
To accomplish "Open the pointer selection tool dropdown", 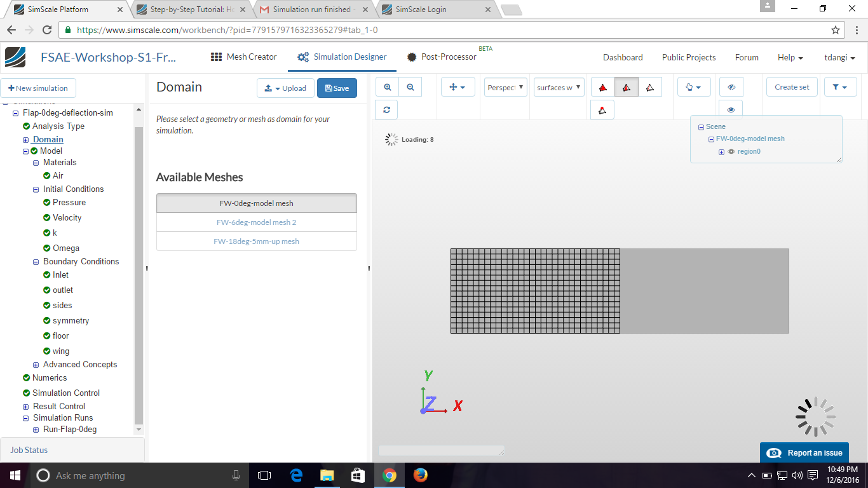I will pyautogui.click(x=693, y=87).
